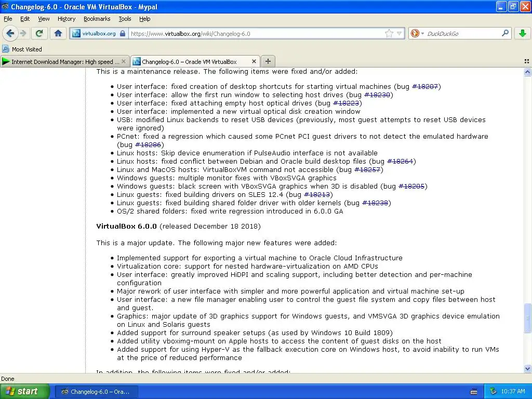Screen dimensions: 532x399
Task: Show all tabs list button
Action: 527,61
